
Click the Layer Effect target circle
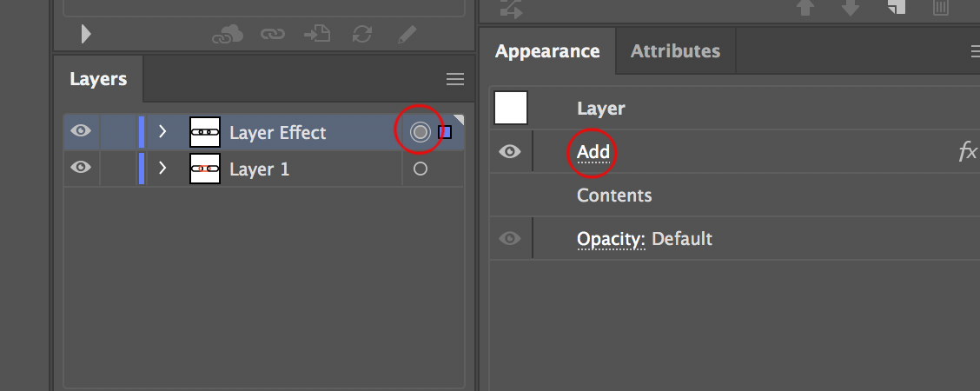(420, 132)
